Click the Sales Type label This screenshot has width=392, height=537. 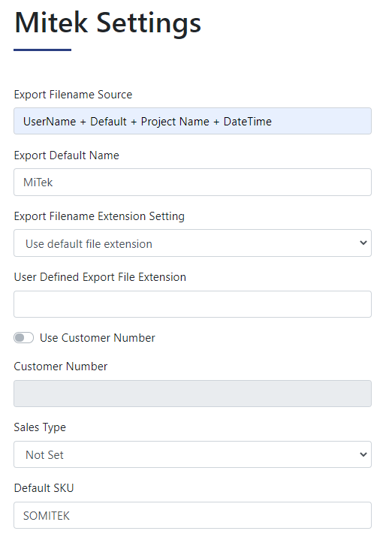(x=40, y=427)
